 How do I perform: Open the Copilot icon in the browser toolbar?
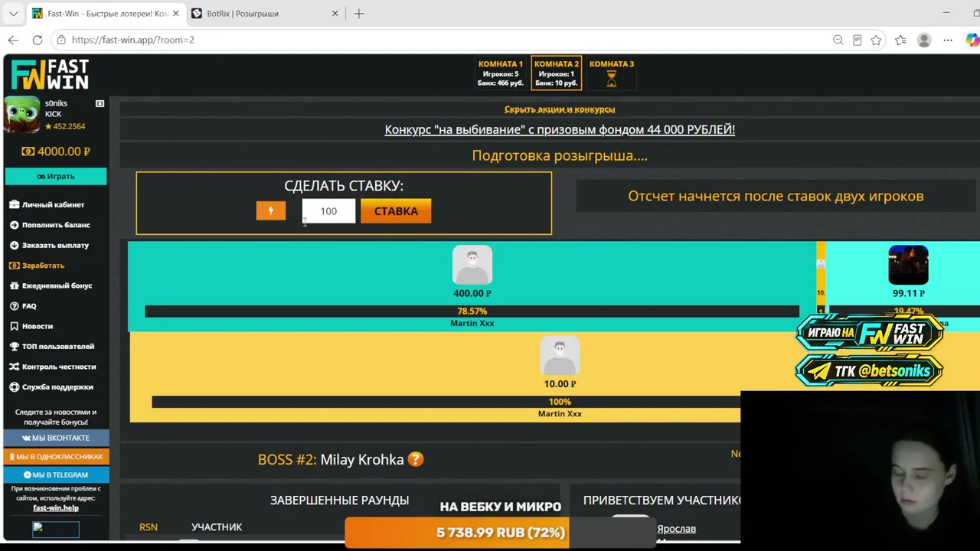pos(972,40)
